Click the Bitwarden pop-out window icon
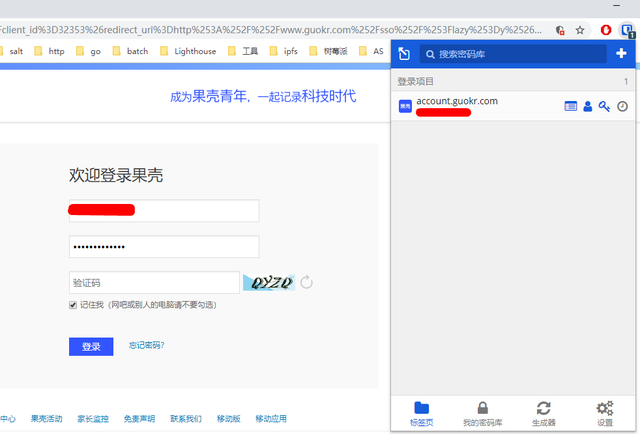This screenshot has width=640, height=434. click(x=404, y=53)
